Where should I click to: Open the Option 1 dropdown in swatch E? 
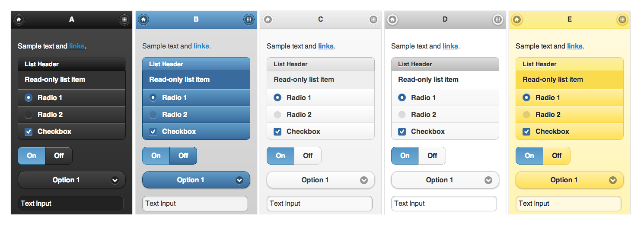click(570, 180)
